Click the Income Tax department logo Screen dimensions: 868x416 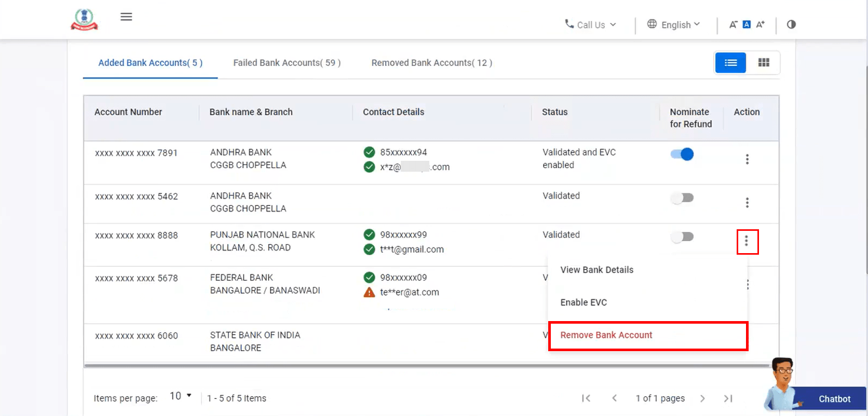pos(84,19)
